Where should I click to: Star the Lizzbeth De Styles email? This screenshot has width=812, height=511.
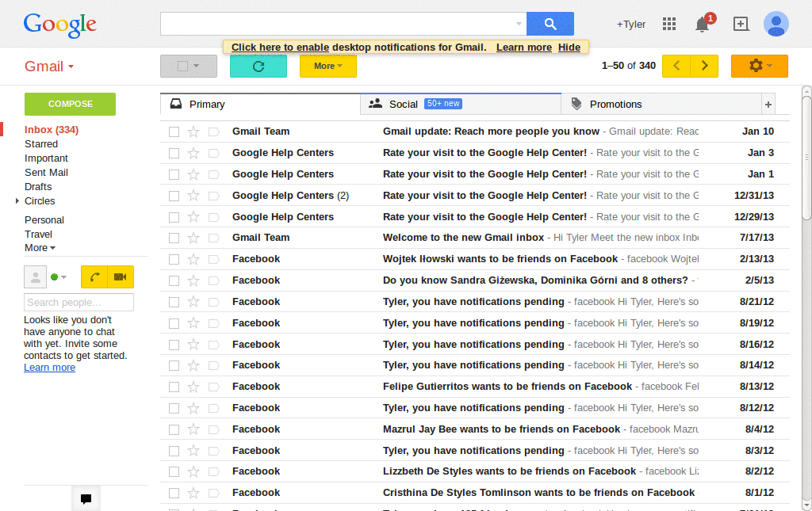point(193,471)
